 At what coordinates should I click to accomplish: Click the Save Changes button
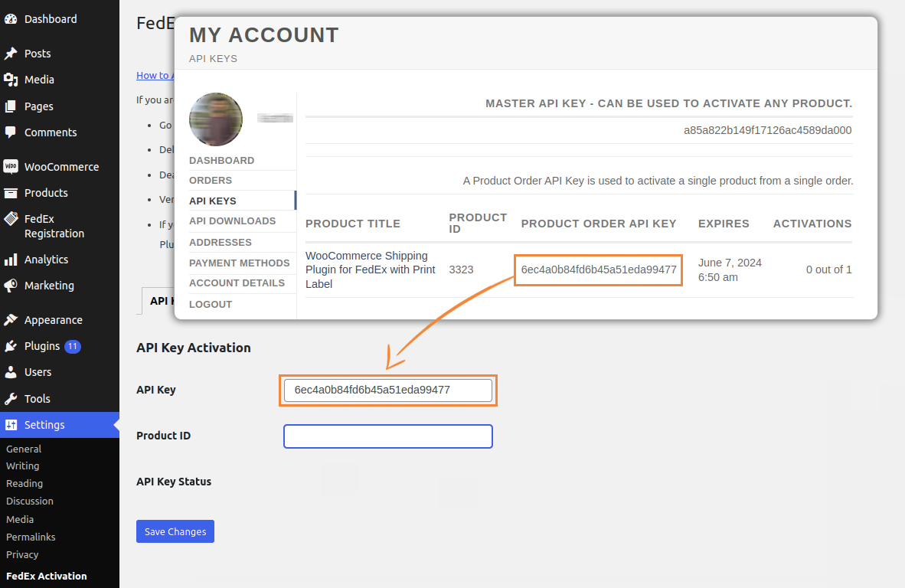pos(175,531)
